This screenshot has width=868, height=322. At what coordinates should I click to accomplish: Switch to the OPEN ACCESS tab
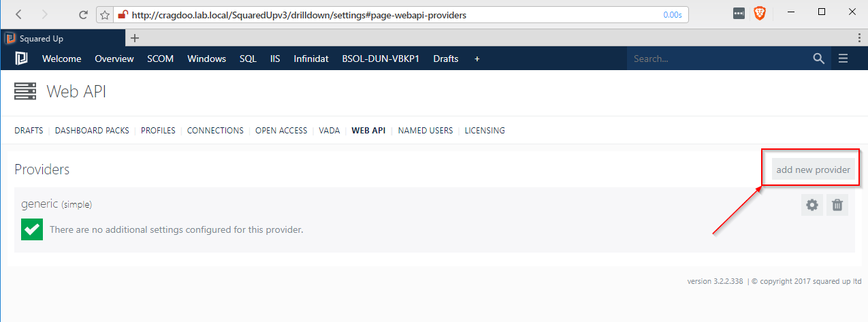tap(281, 130)
